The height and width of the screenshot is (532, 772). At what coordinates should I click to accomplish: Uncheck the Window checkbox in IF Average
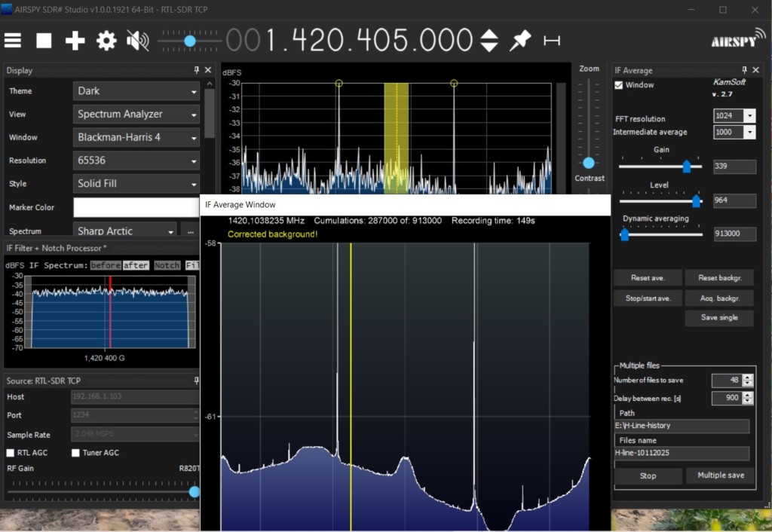click(x=619, y=85)
